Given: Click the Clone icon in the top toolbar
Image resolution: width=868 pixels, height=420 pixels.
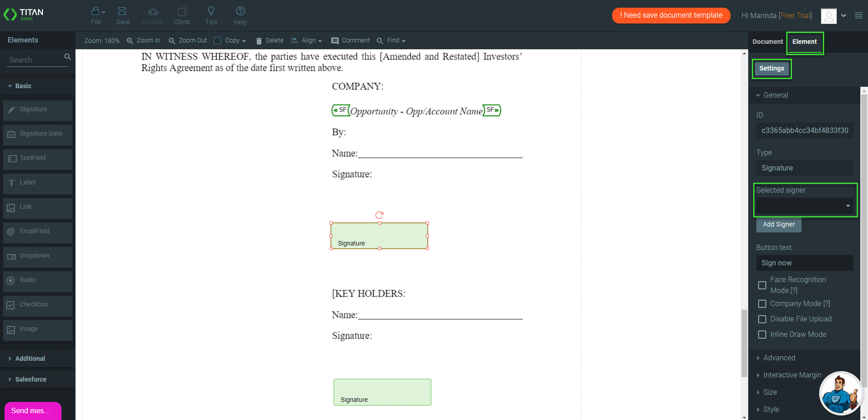Looking at the screenshot, I should tap(182, 15).
